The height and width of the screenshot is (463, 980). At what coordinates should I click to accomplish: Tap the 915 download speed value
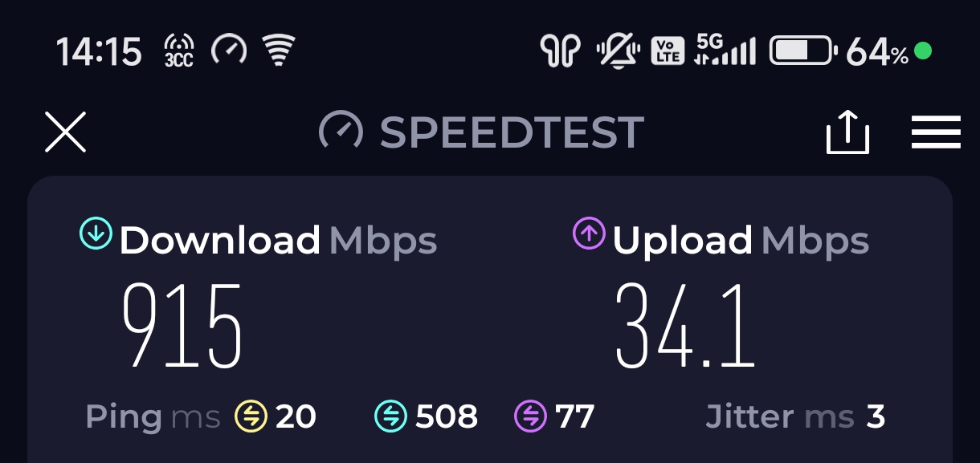tap(182, 325)
